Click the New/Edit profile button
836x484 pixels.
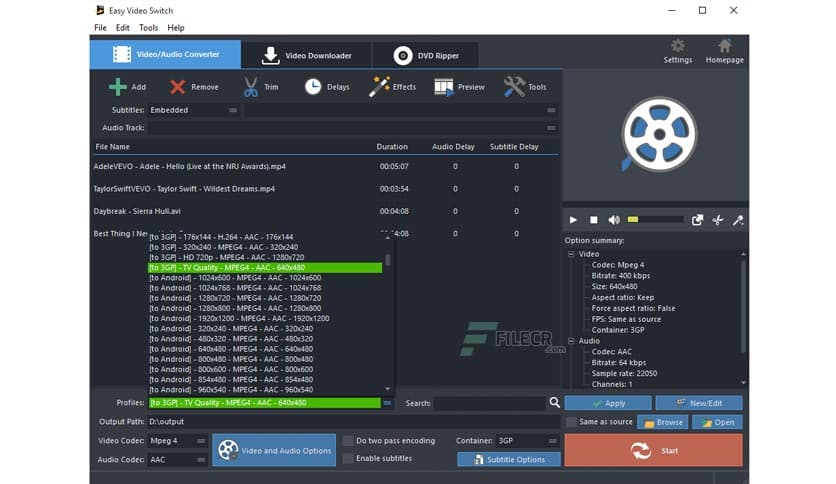click(x=699, y=403)
